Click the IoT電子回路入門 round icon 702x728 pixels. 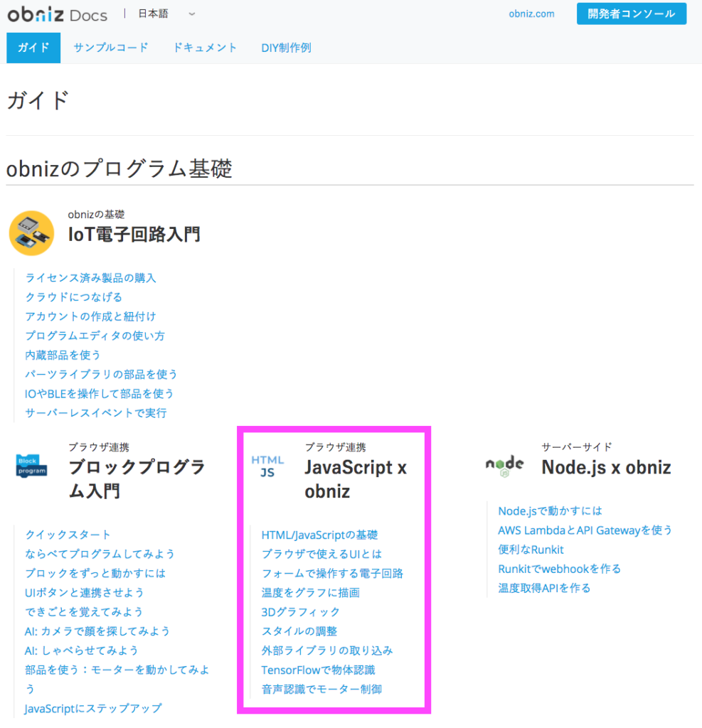point(31,233)
